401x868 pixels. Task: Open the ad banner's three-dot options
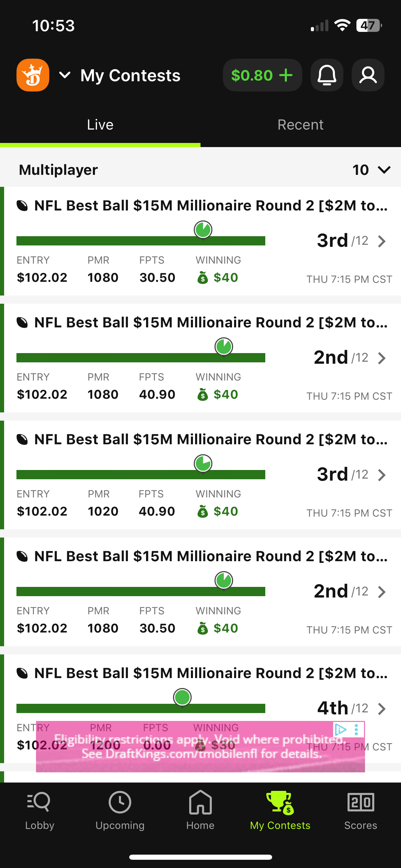tap(356, 730)
